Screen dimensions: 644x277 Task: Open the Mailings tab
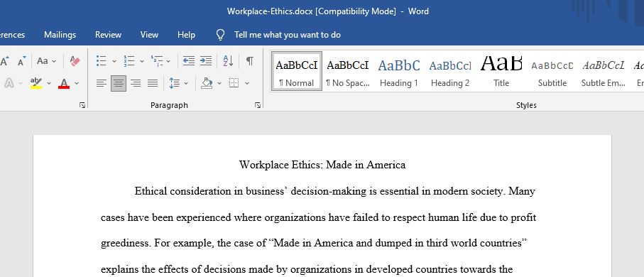coord(60,35)
